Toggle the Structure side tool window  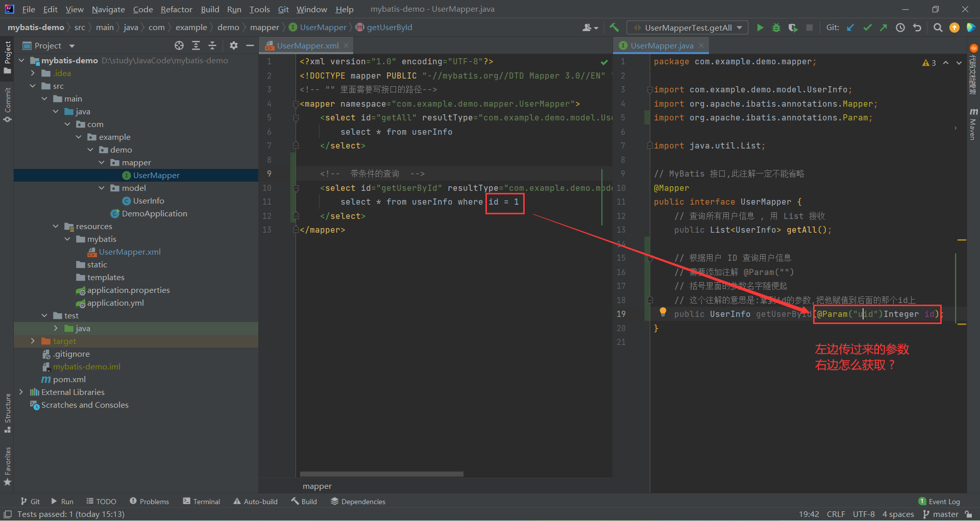click(7, 413)
